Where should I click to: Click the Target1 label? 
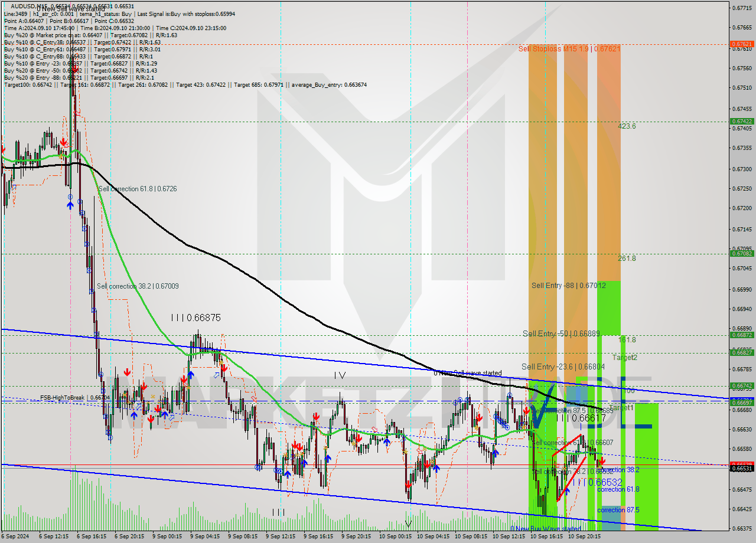pos(621,408)
